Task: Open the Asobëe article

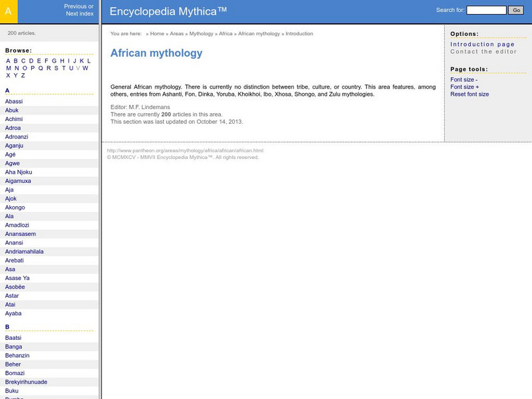Action: coord(15,287)
